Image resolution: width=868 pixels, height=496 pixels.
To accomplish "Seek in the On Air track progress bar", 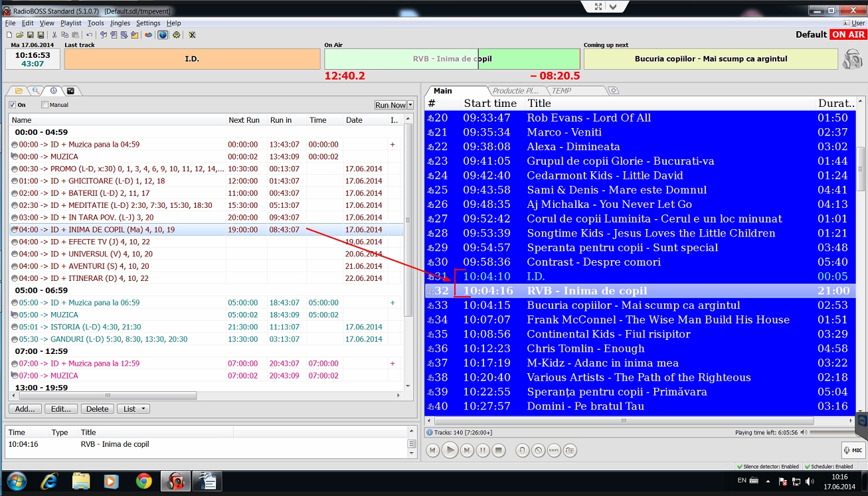I will click(x=452, y=58).
